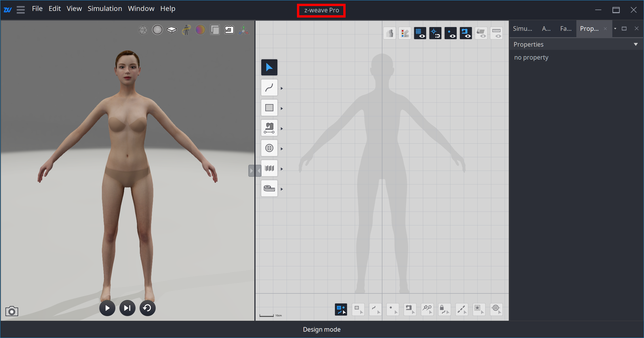Open the View menu
This screenshot has width=644, height=338.
74,9
